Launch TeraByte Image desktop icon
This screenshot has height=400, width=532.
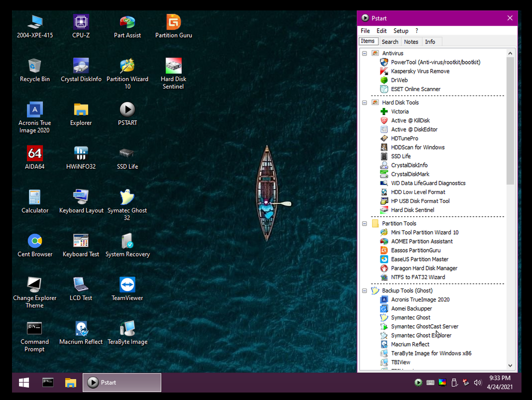(x=127, y=332)
